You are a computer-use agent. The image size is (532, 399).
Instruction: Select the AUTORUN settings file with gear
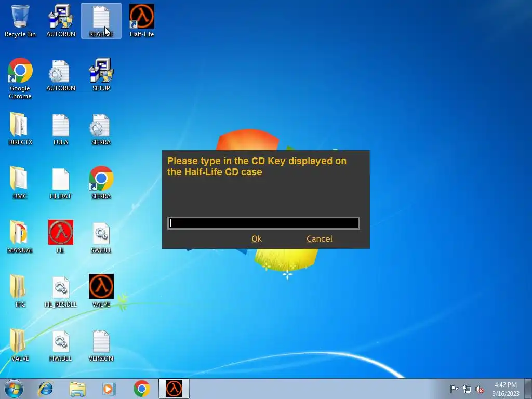click(61, 75)
